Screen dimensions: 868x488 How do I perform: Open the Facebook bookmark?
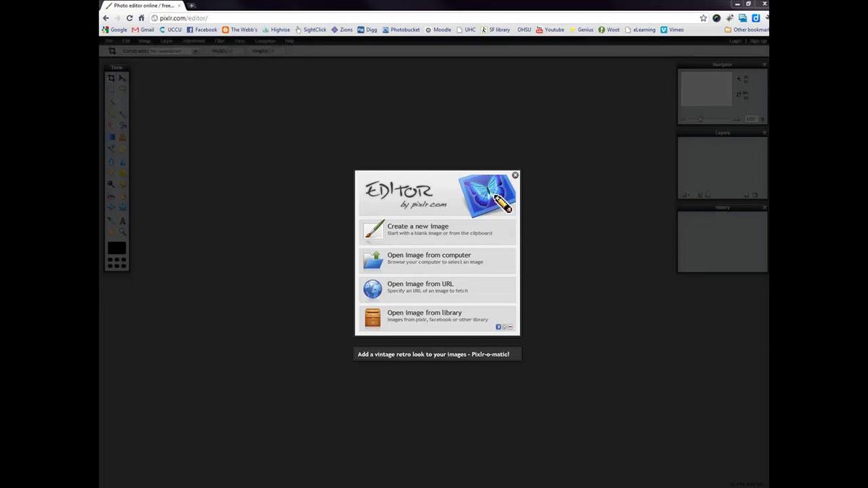[x=202, y=30]
